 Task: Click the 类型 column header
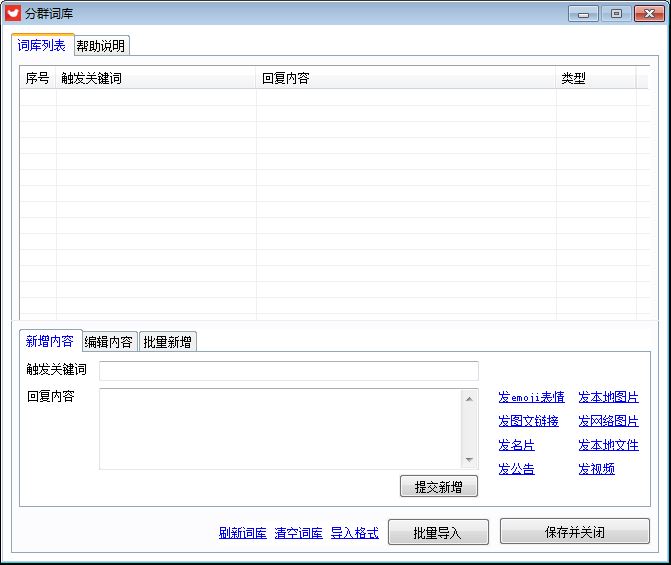(x=596, y=78)
